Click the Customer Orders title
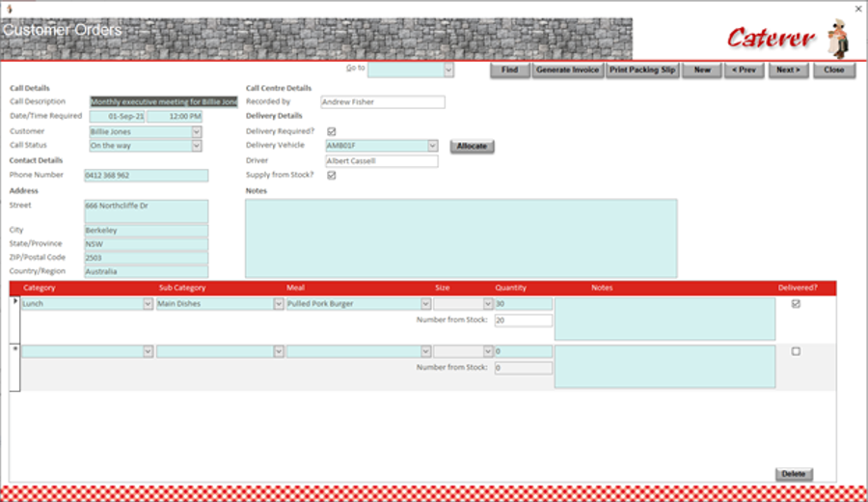This screenshot has width=868, height=502. click(63, 30)
